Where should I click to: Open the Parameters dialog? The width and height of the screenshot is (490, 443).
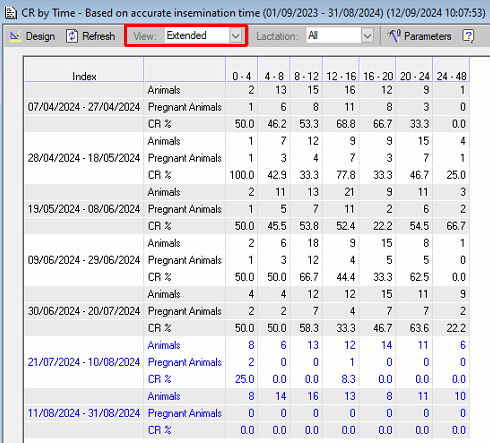pyautogui.click(x=419, y=36)
